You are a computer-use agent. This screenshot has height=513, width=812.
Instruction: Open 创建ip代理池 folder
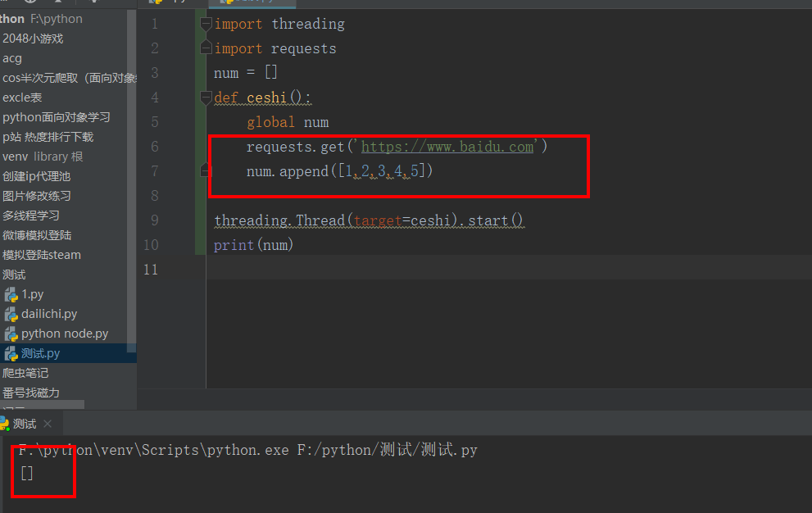point(36,176)
